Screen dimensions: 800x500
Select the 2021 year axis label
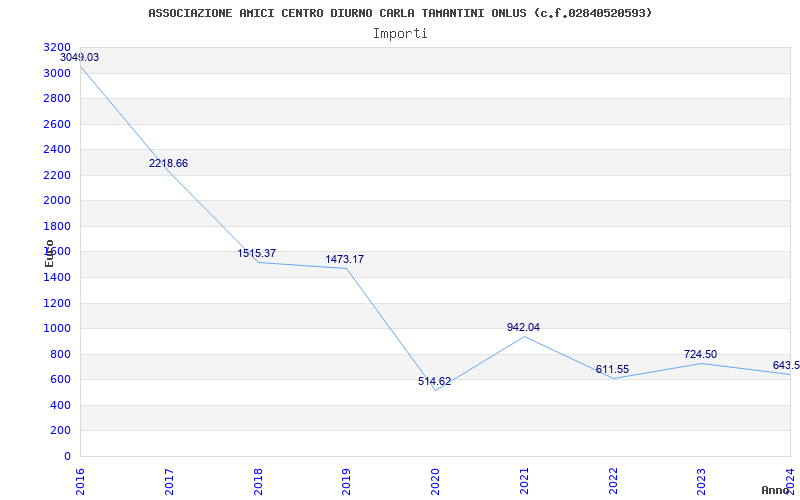click(524, 479)
